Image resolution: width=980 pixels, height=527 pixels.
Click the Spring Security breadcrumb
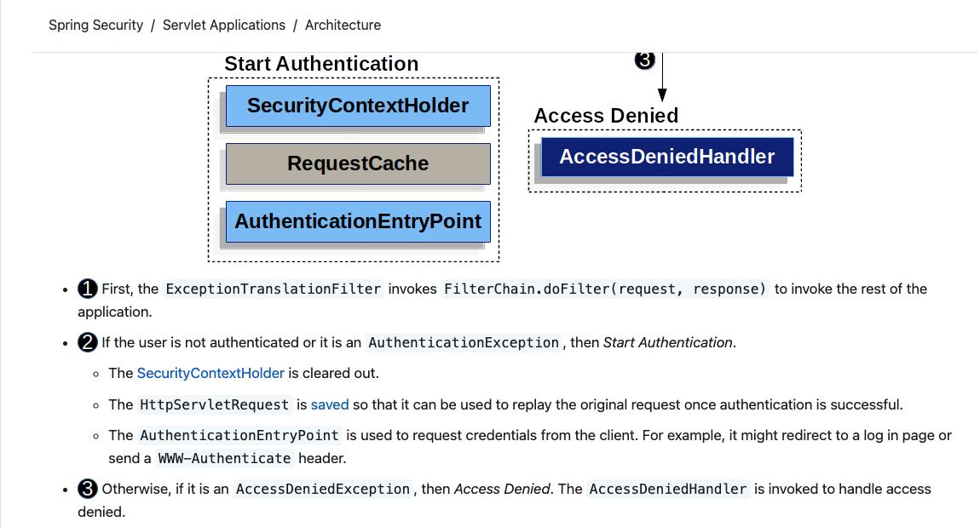(95, 26)
